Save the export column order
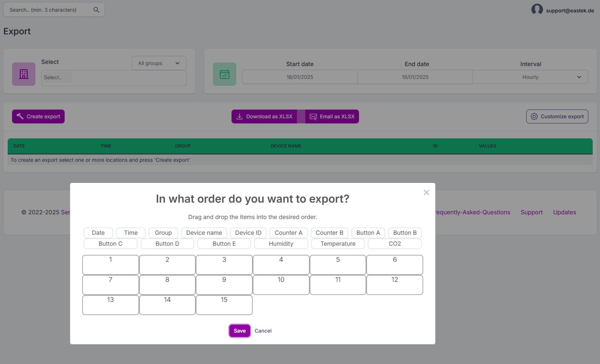The image size is (600, 364). coord(239,330)
